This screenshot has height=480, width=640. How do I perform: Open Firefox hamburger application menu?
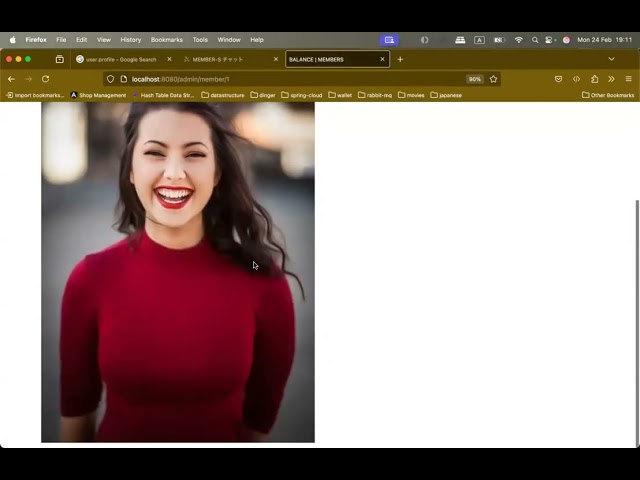[629, 79]
